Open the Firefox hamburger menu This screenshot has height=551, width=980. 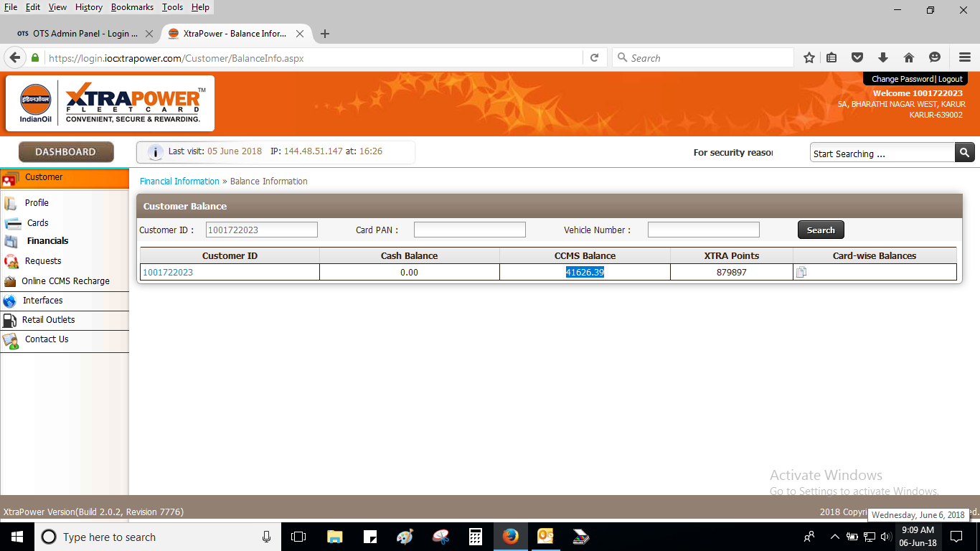965,58
